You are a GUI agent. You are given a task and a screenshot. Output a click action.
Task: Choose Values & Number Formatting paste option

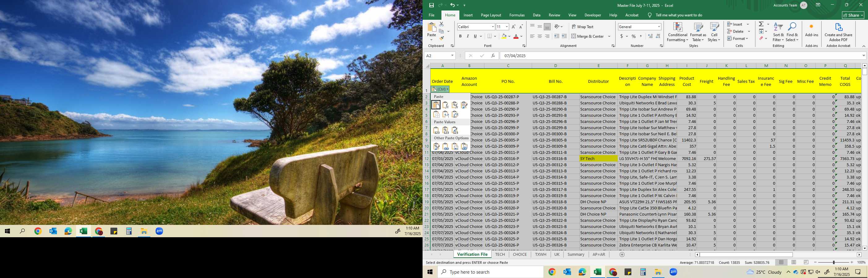[x=445, y=130]
